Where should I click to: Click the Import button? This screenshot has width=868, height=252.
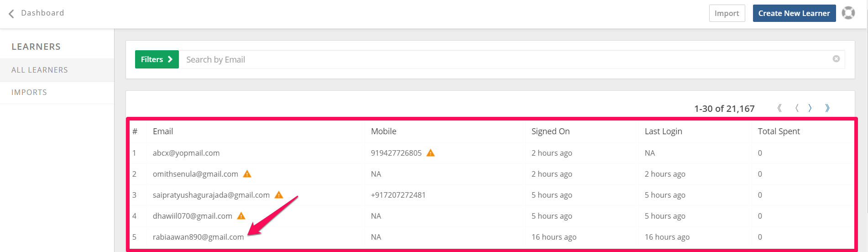727,13
